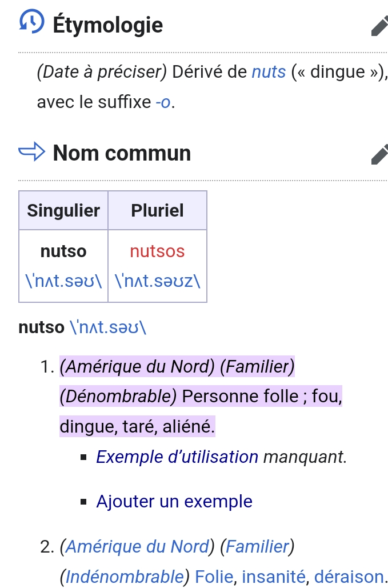Open the red 'nutsos' plural link

pyautogui.click(x=157, y=251)
